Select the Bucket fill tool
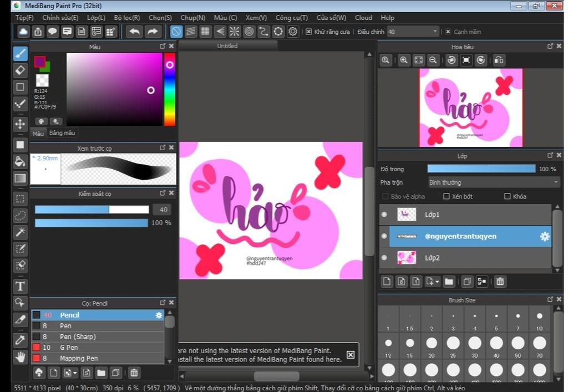Image resolution: width=568 pixels, height=392 pixels. (x=21, y=161)
